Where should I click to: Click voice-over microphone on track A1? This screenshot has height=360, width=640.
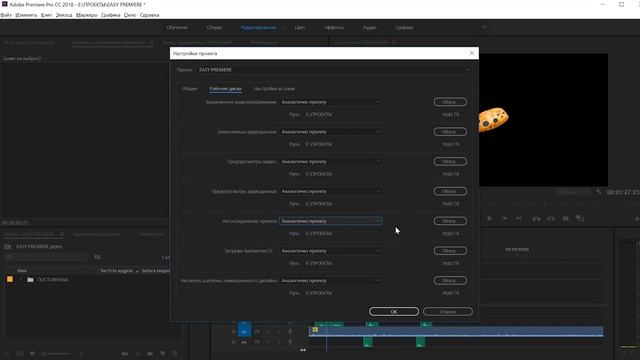[290, 331]
